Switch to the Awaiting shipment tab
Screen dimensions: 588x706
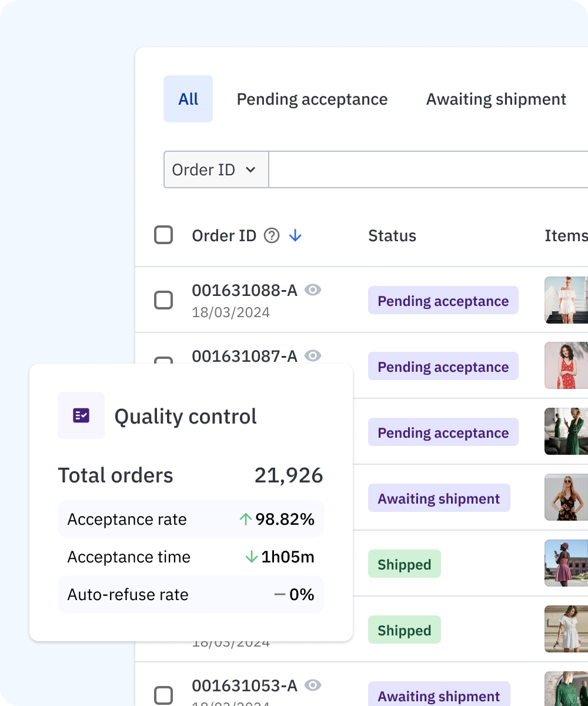point(496,99)
